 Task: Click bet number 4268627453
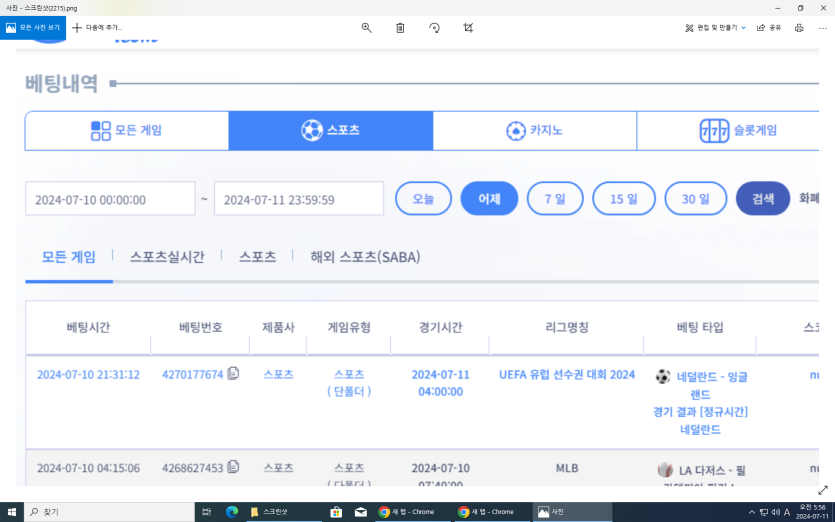192,468
